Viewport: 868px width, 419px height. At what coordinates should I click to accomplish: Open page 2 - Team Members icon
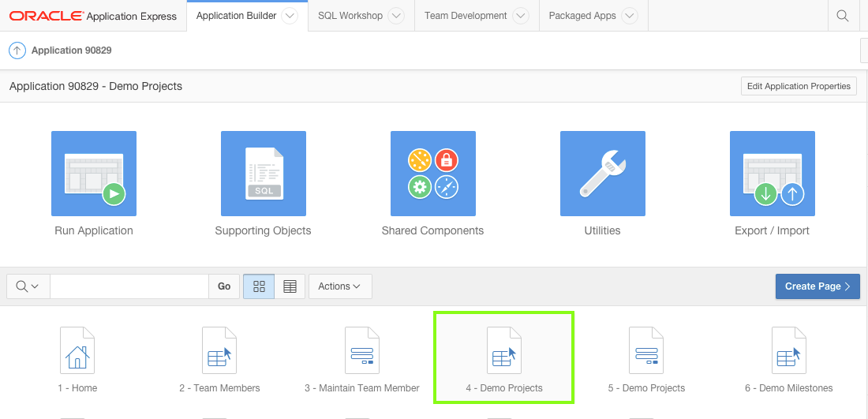(x=219, y=350)
